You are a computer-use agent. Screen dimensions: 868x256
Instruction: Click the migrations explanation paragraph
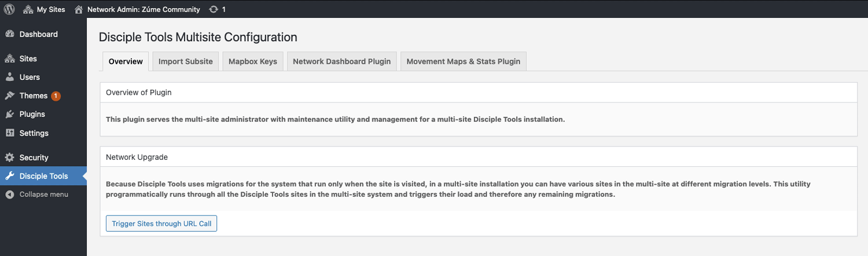point(458,189)
